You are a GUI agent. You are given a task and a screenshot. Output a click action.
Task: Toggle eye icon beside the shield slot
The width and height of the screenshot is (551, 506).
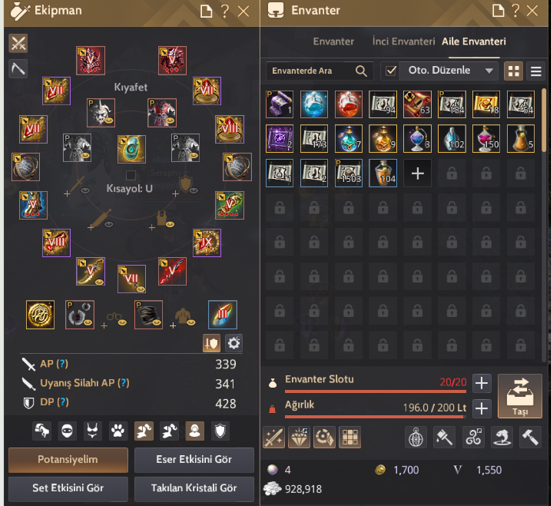tap(194, 190)
